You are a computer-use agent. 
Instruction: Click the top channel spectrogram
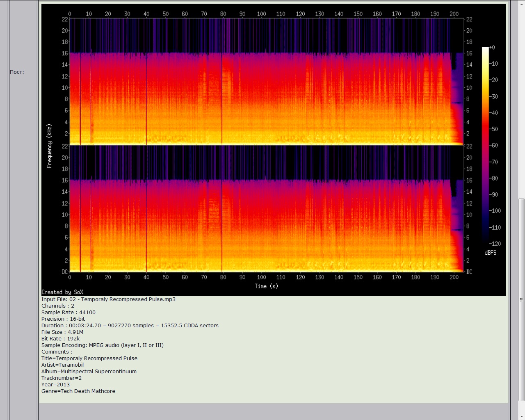(x=267, y=82)
